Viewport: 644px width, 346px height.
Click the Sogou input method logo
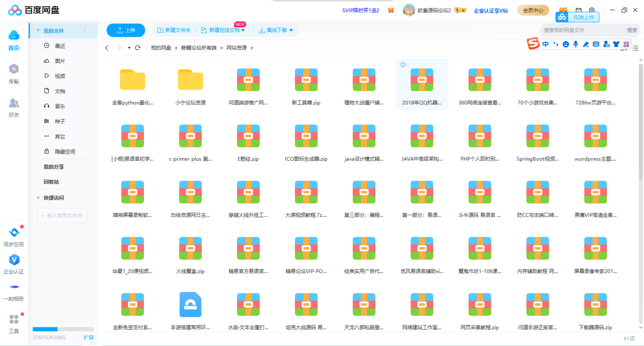click(533, 44)
